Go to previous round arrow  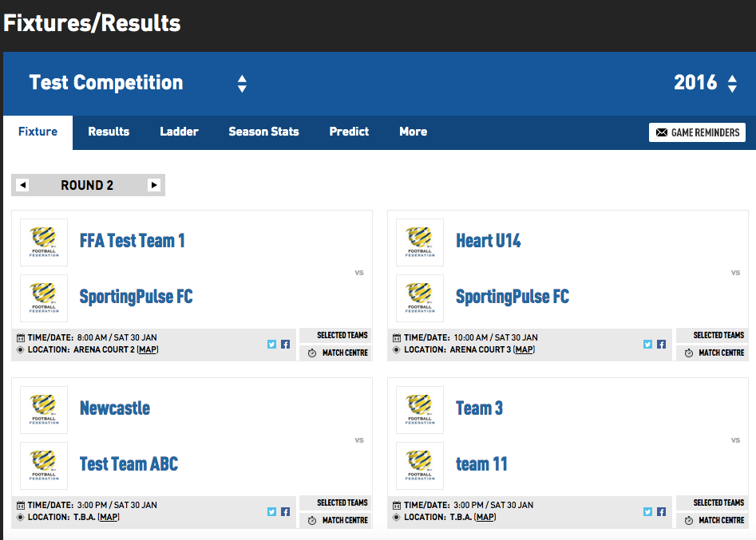[x=22, y=185]
